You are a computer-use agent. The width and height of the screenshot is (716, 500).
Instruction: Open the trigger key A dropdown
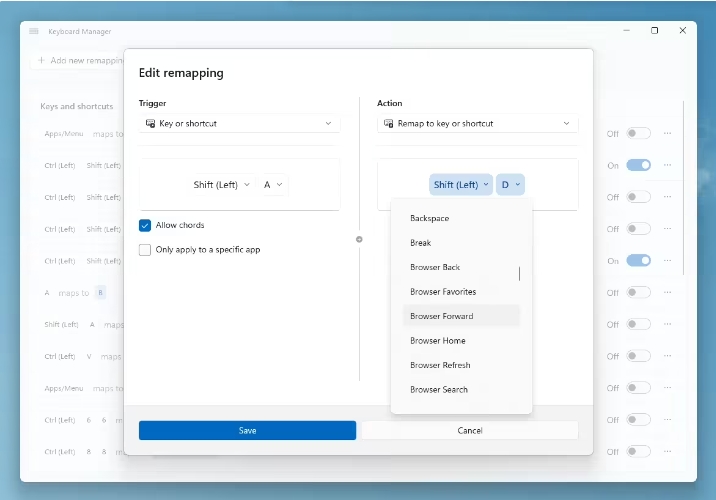[x=273, y=185]
